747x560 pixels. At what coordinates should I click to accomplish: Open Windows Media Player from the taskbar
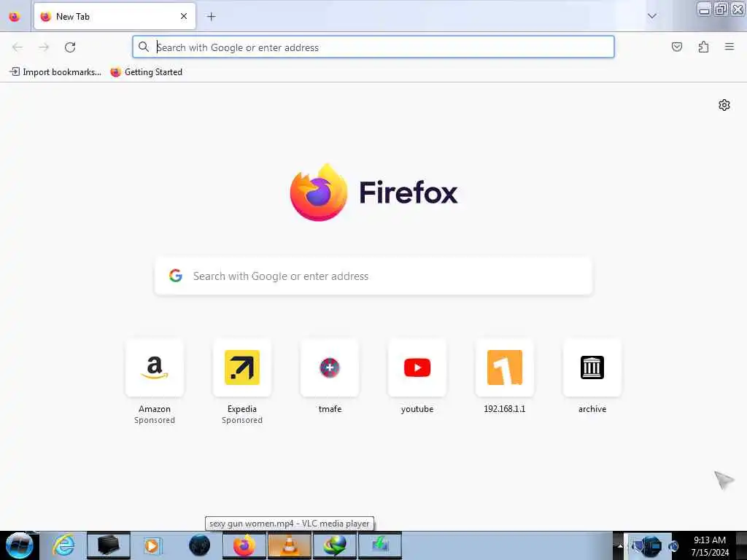152,545
